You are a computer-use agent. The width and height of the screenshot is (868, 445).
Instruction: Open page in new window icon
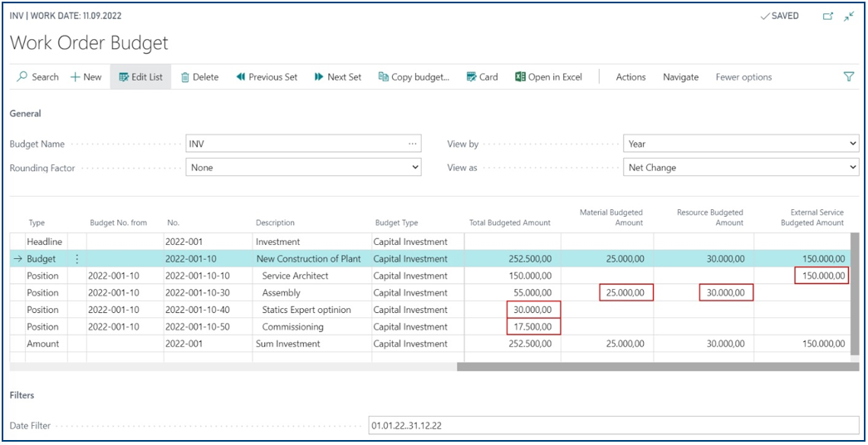[827, 16]
